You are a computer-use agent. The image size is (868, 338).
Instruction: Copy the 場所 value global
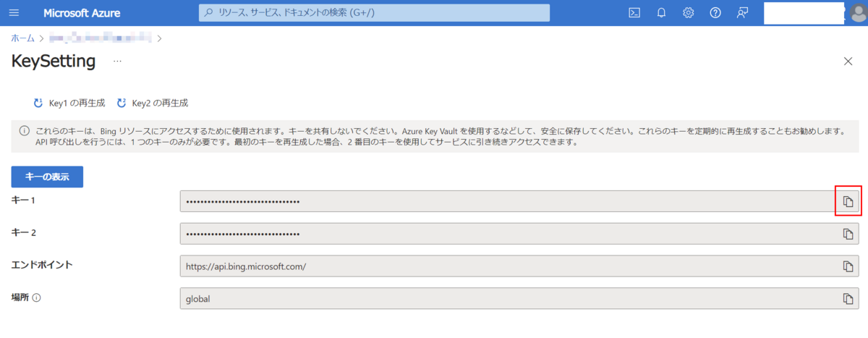pyautogui.click(x=848, y=298)
